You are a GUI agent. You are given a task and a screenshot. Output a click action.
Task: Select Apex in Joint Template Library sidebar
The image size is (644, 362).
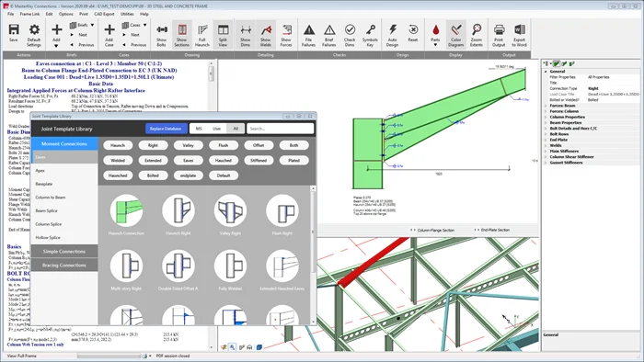point(64,171)
